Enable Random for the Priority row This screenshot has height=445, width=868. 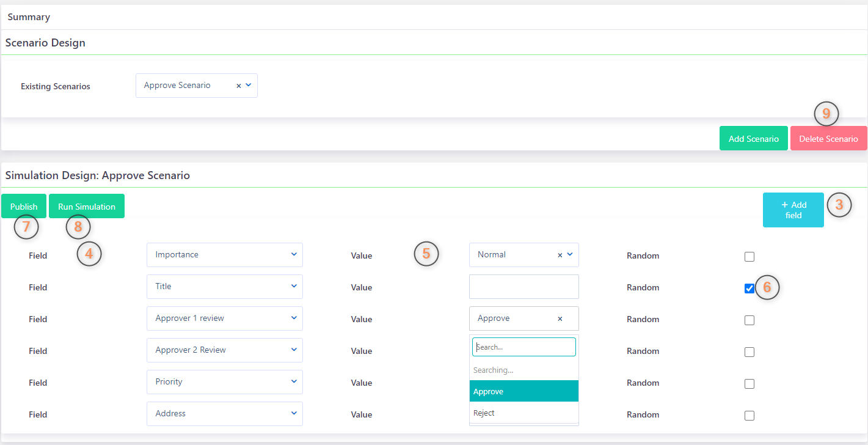tap(749, 384)
